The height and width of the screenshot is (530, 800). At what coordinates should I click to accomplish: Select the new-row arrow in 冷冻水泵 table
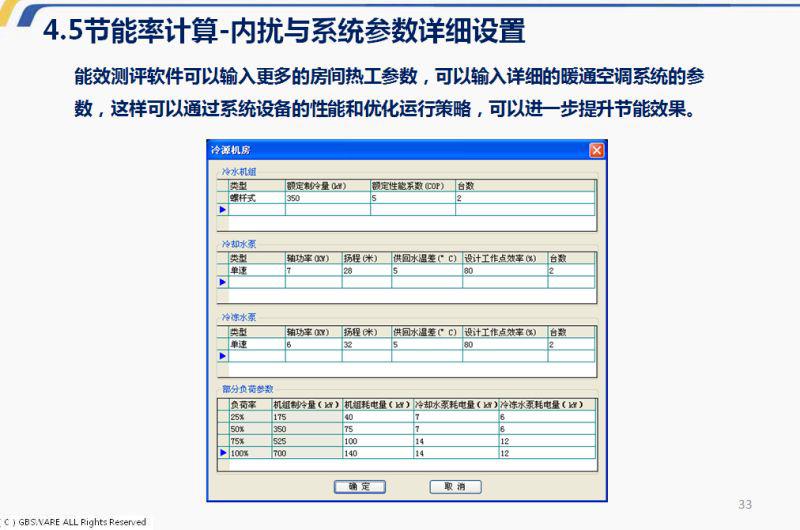222,356
